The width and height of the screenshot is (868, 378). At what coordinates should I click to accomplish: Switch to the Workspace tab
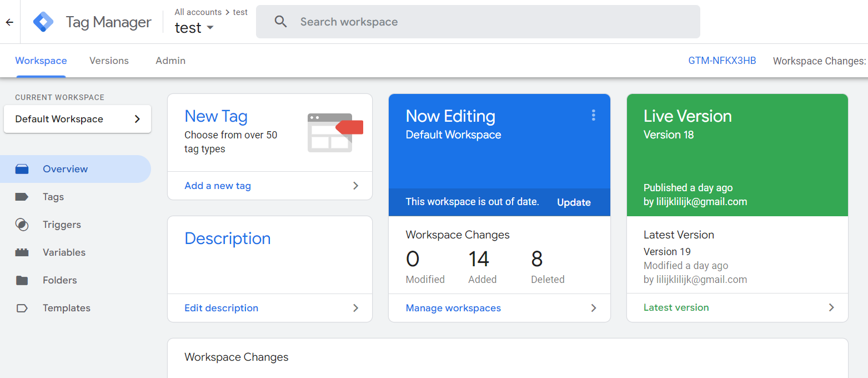coord(41,61)
